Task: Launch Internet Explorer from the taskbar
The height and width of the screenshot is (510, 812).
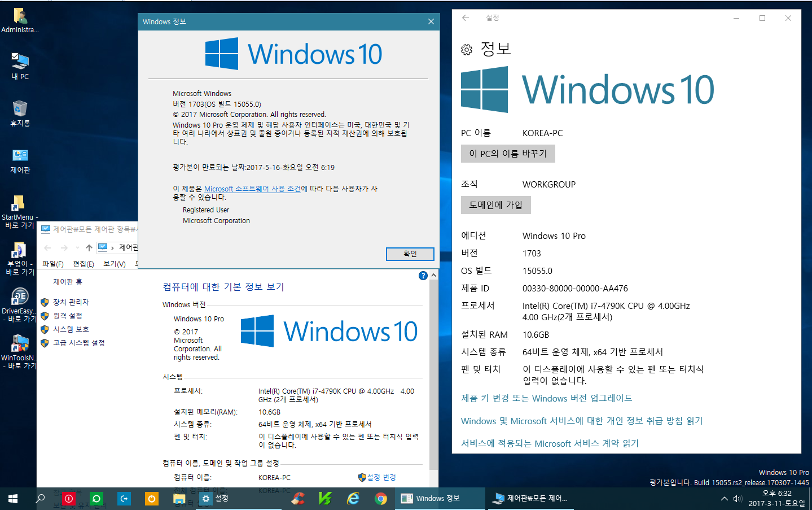Action: (353, 499)
